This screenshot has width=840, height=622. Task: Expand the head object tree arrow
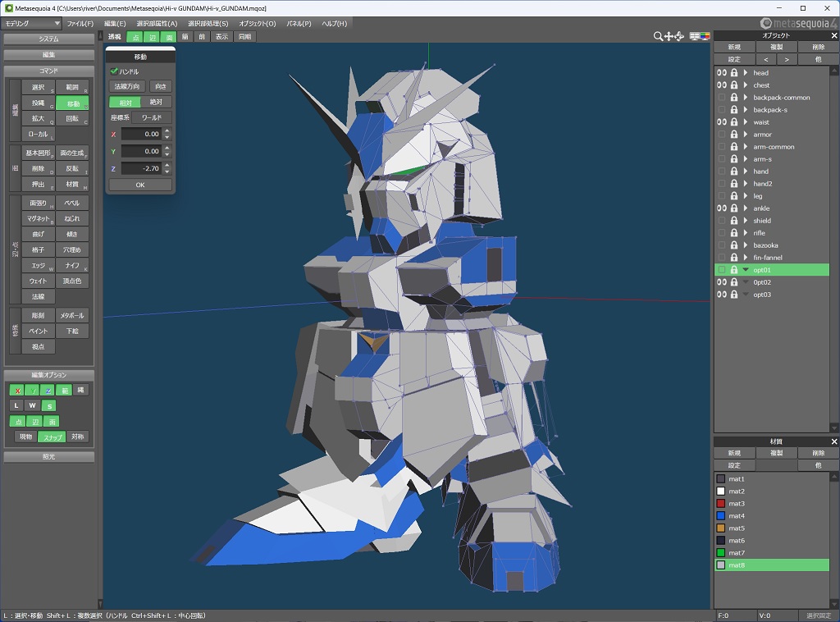[x=746, y=73]
